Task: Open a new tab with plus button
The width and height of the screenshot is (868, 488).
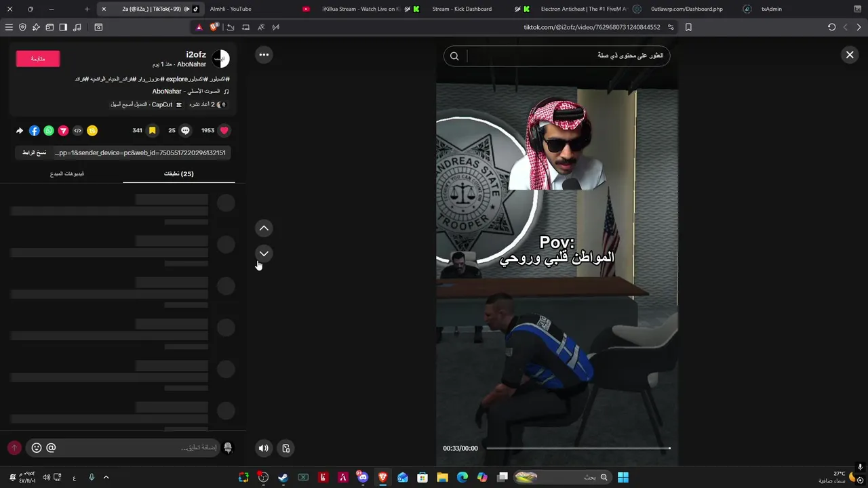Action: click(87, 9)
